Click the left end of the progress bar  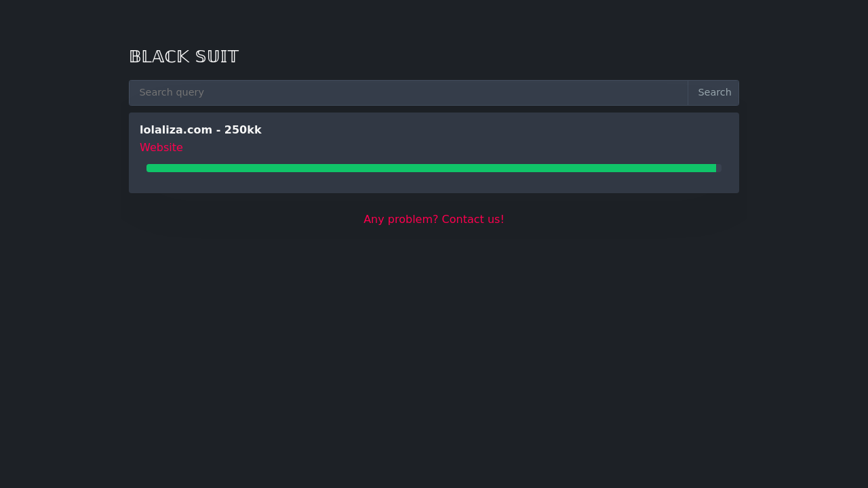(x=151, y=168)
